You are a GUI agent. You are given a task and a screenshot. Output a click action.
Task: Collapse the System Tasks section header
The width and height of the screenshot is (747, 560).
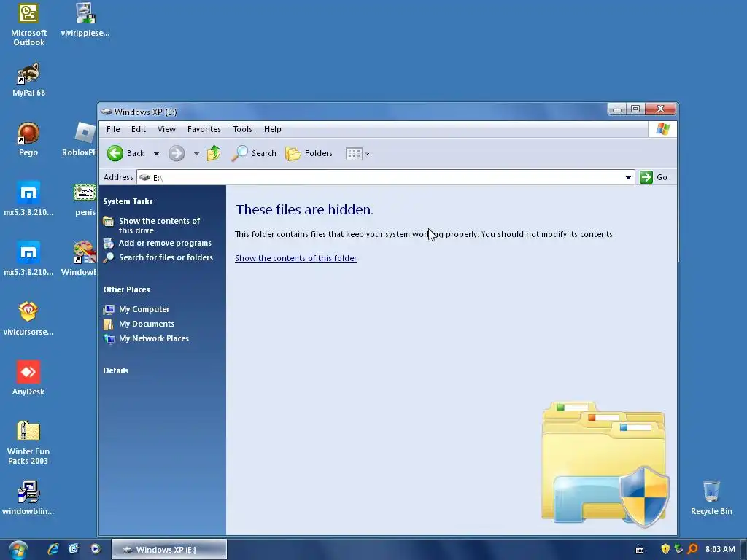[128, 201]
